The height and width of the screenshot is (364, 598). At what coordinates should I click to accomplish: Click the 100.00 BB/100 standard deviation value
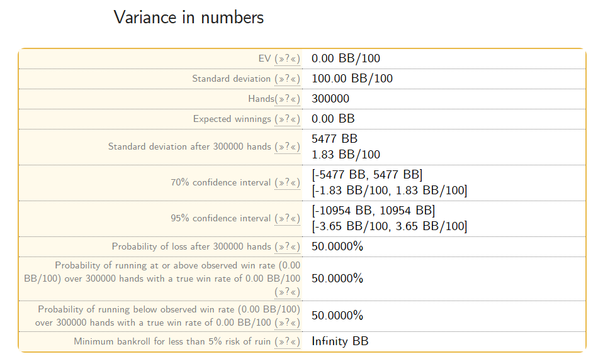(x=352, y=79)
